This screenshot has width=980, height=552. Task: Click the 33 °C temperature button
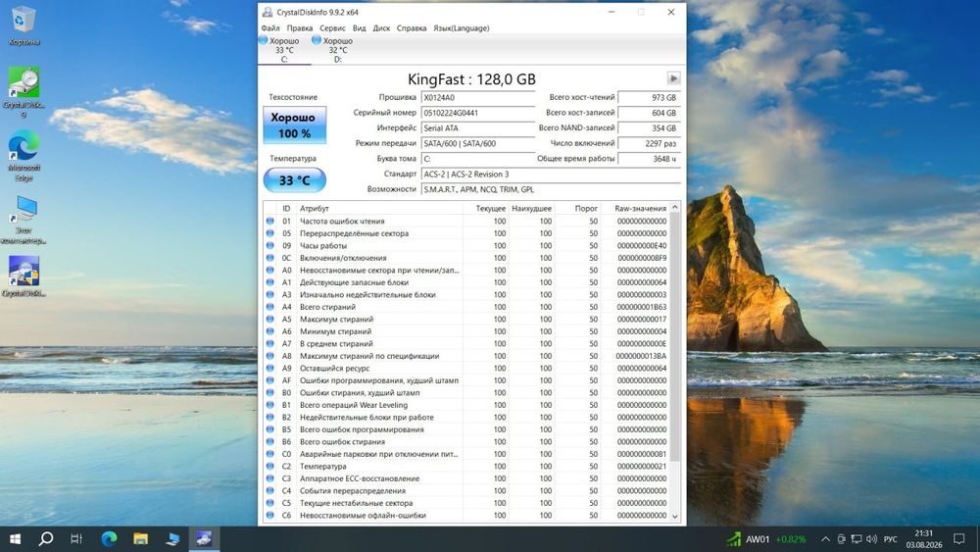(x=294, y=180)
